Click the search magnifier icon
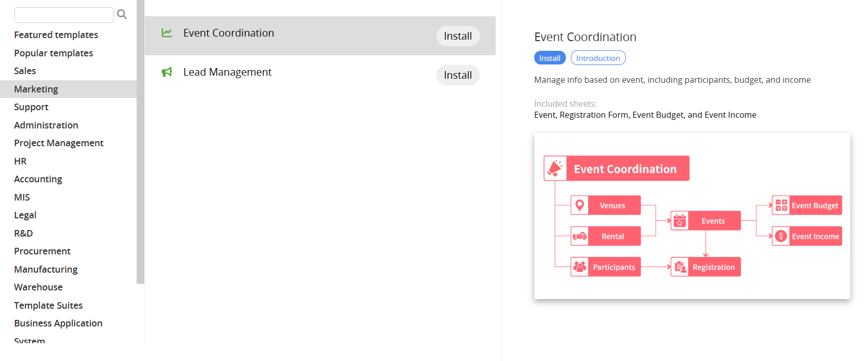This screenshot has width=868, height=361. (x=122, y=14)
